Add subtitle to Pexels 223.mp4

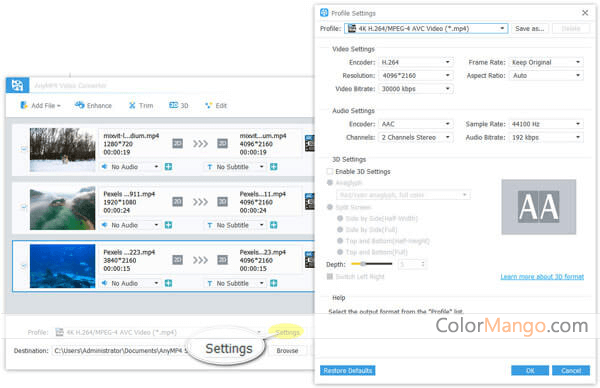tap(273, 283)
